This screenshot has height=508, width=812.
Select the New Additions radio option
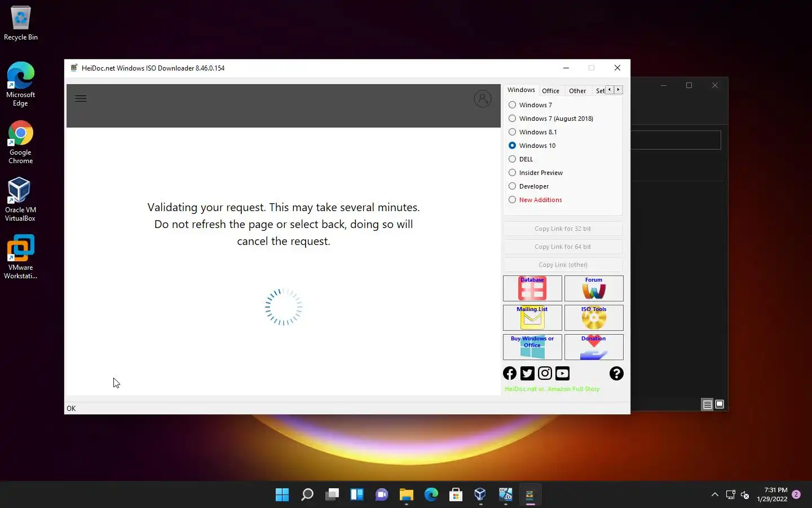535,200
